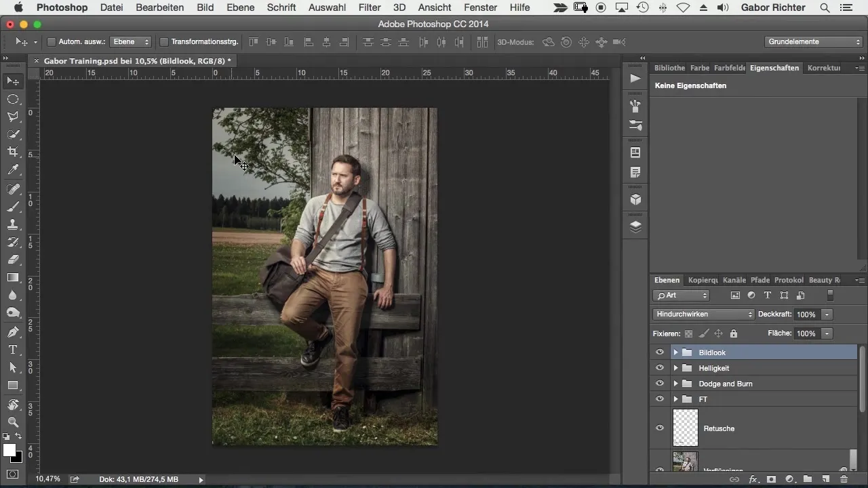Switch to the Korrekturen tab
The width and height of the screenshot is (868, 488).
[x=824, y=68]
